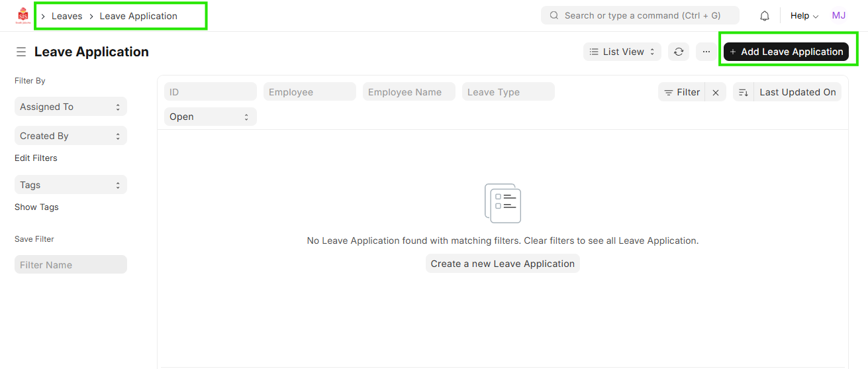Open the Created By dropdown

[x=70, y=136]
